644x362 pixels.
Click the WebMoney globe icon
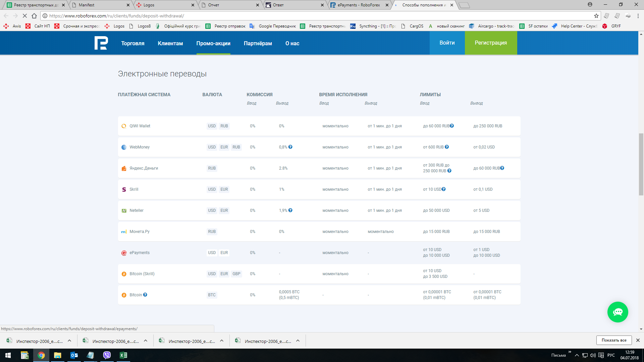[x=124, y=147]
